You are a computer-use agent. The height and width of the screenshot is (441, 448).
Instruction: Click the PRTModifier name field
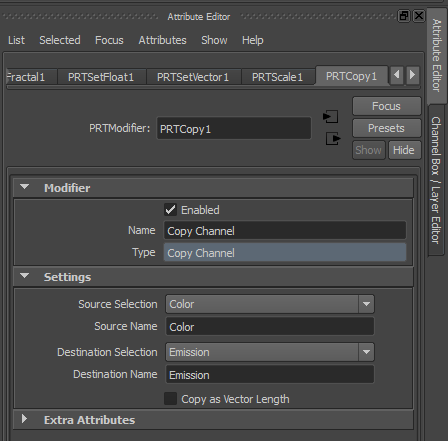click(x=234, y=128)
